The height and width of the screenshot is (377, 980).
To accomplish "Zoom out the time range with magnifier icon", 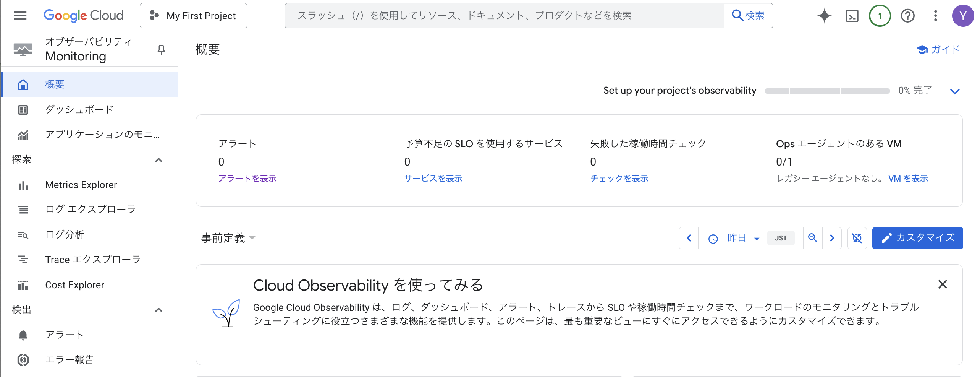I will (812, 238).
